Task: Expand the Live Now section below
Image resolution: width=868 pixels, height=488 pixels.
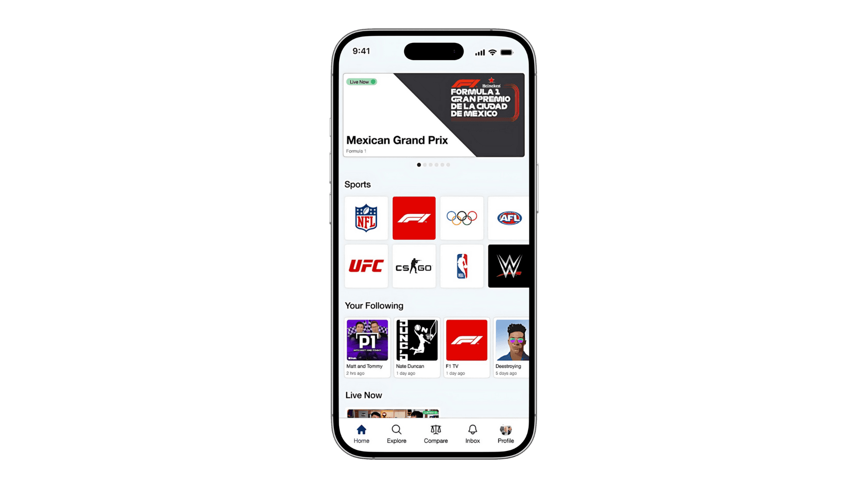Action: click(x=363, y=394)
